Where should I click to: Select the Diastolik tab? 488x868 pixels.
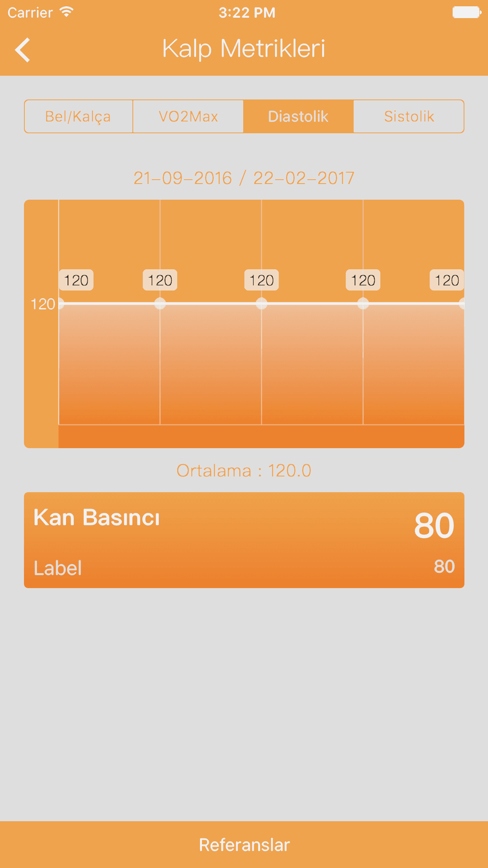[x=298, y=116]
